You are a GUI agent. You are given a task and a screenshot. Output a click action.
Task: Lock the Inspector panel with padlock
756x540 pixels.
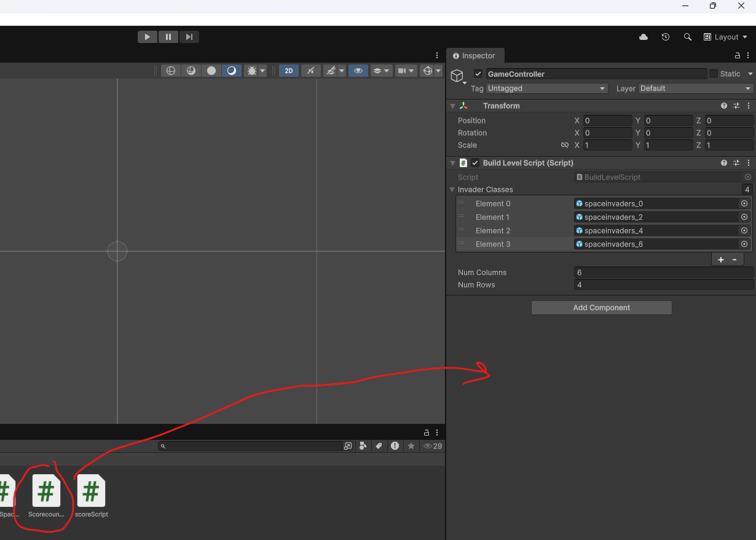(738, 55)
